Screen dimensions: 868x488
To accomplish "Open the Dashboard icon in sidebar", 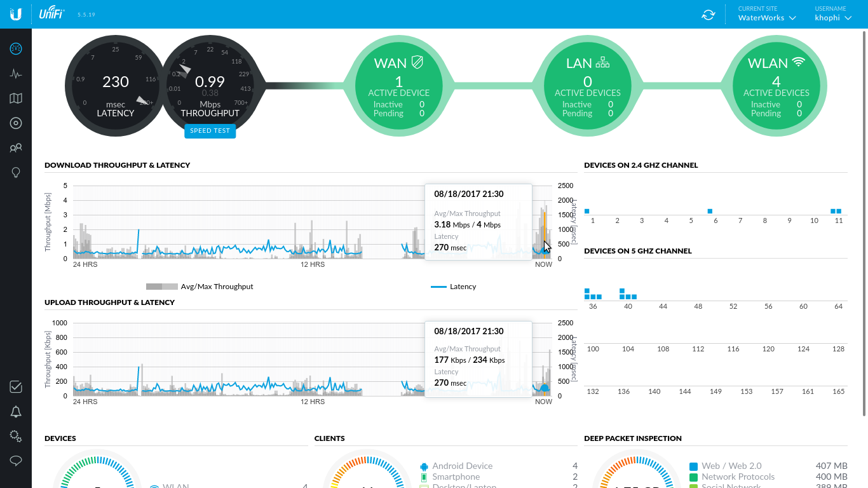I will [x=16, y=49].
